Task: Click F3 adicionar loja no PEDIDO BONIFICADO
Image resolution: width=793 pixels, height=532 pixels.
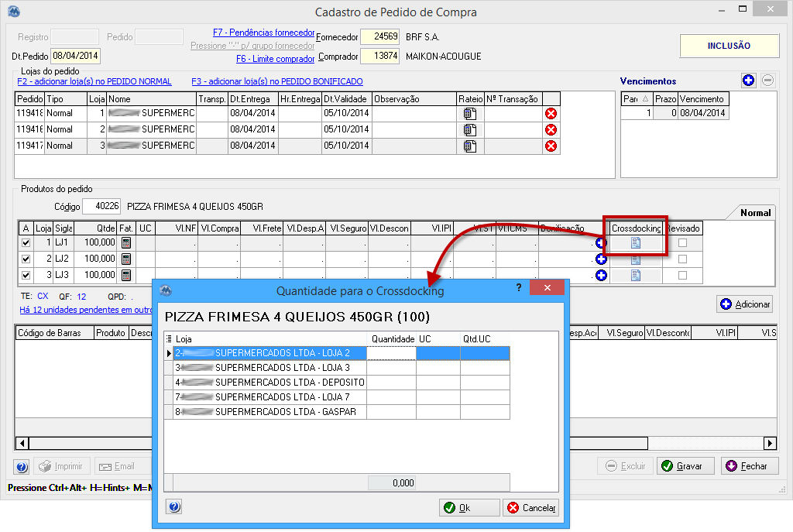Action: coord(276,81)
